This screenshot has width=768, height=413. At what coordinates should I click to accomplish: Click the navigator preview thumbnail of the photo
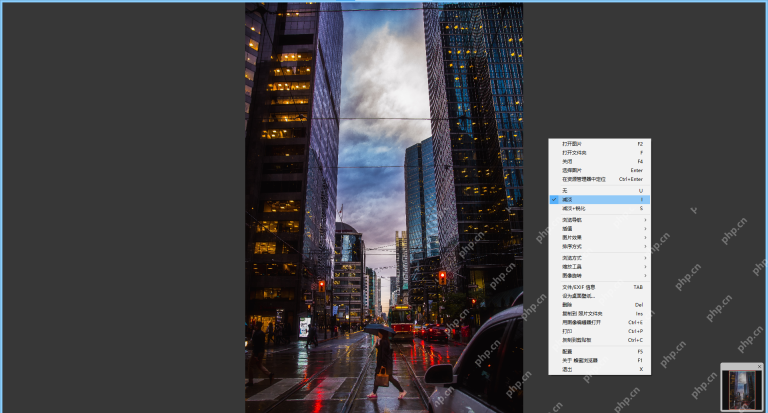(741, 390)
